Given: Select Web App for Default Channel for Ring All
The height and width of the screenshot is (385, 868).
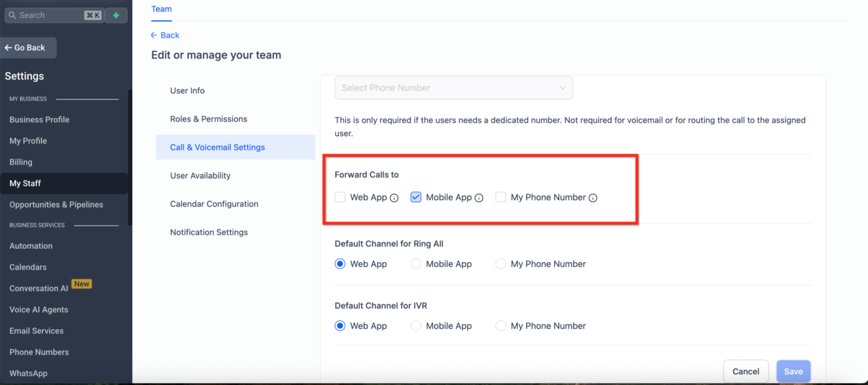Looking at the screenshot, I should (x=341, y=264).
